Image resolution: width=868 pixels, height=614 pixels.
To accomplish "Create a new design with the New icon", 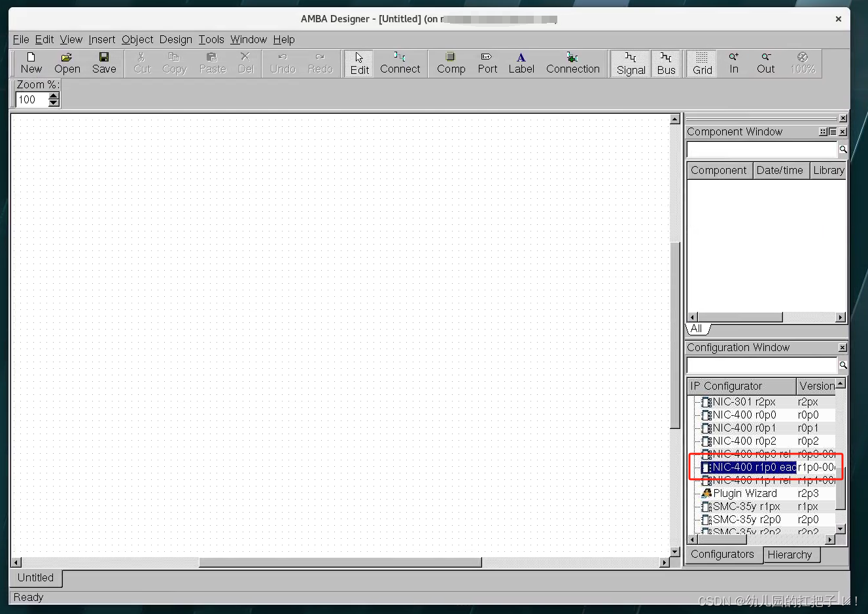I will (31, 63).
